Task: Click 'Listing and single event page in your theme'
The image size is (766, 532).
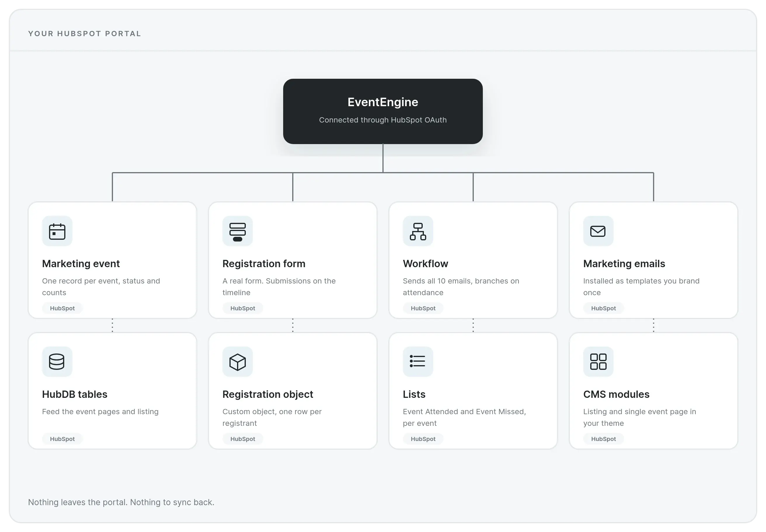Action: pyautogui.click(x=640, y=417)
